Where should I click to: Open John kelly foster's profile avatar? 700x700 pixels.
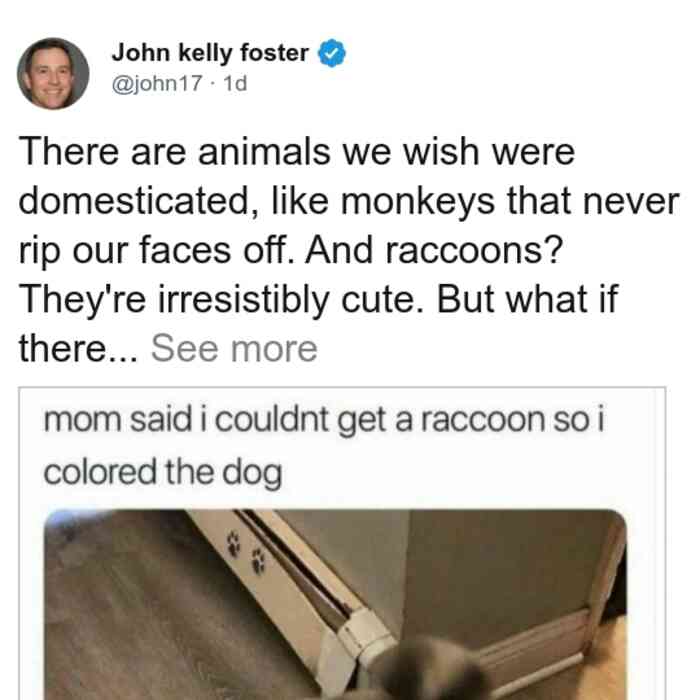point(53,74)
